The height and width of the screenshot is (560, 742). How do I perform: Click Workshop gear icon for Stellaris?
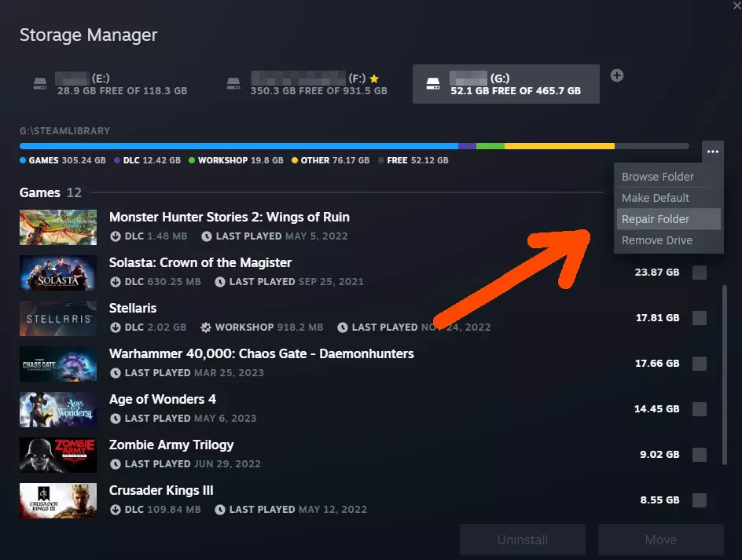click(x=206, y=328)
